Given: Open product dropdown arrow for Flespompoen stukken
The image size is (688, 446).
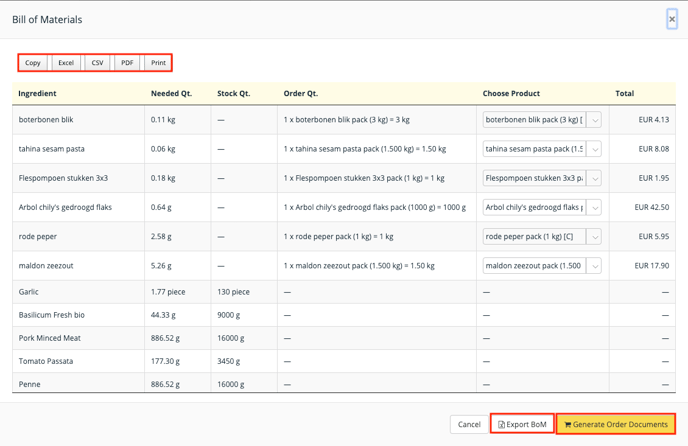Looking at the screenshot, I should [594, 178].
